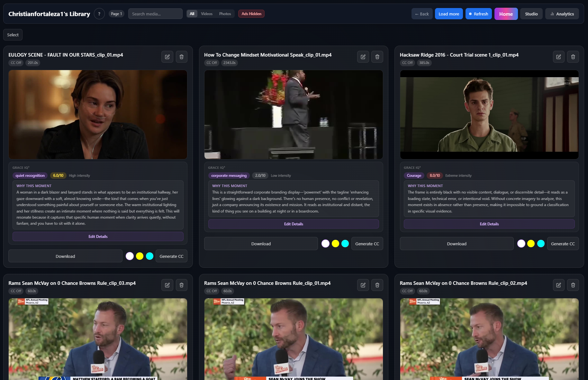This screenshot has height=380, width=588.
Task: Trash the How To Change Mindset clip
Action: point(377,57)
